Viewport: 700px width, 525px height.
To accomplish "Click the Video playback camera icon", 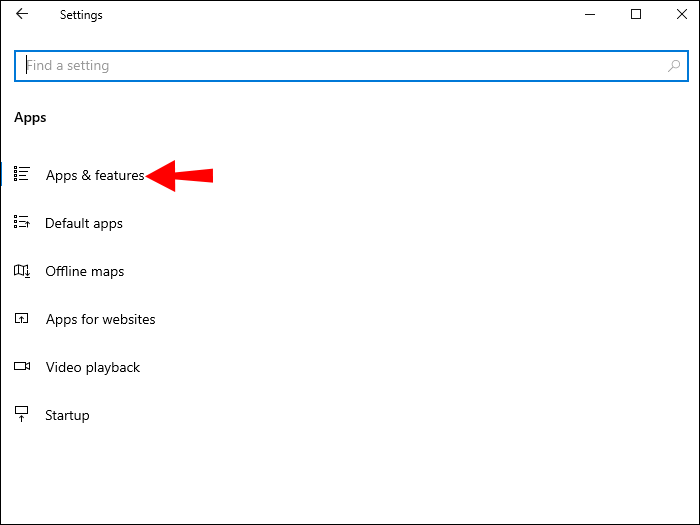I will tap(22, 367).
